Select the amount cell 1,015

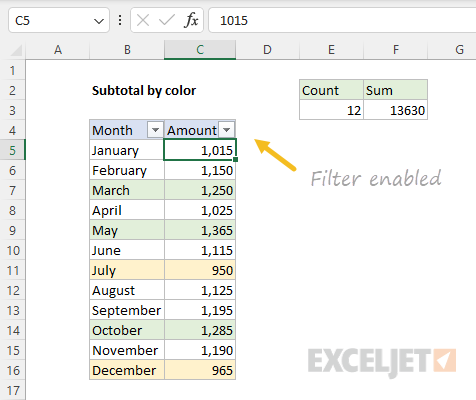pos(200,150)
